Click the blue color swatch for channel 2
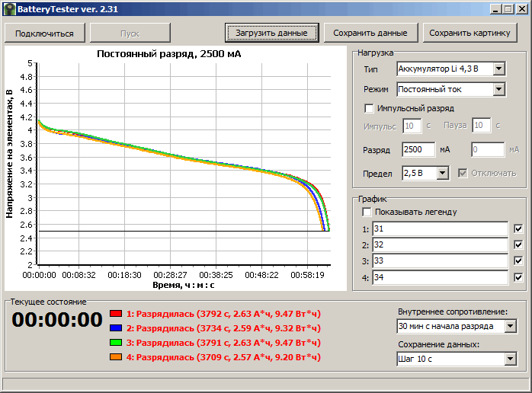 [116, 328]
